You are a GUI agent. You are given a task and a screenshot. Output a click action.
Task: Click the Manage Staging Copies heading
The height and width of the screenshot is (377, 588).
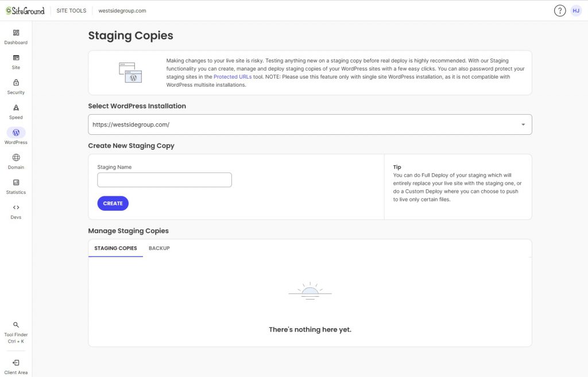click(128, 231)
